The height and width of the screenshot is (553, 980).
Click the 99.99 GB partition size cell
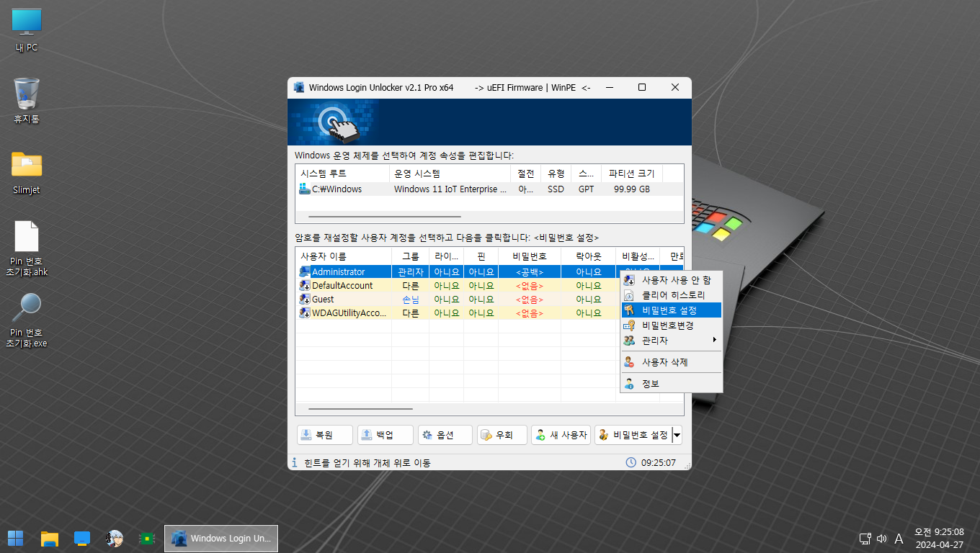click(x=631, y=189)
